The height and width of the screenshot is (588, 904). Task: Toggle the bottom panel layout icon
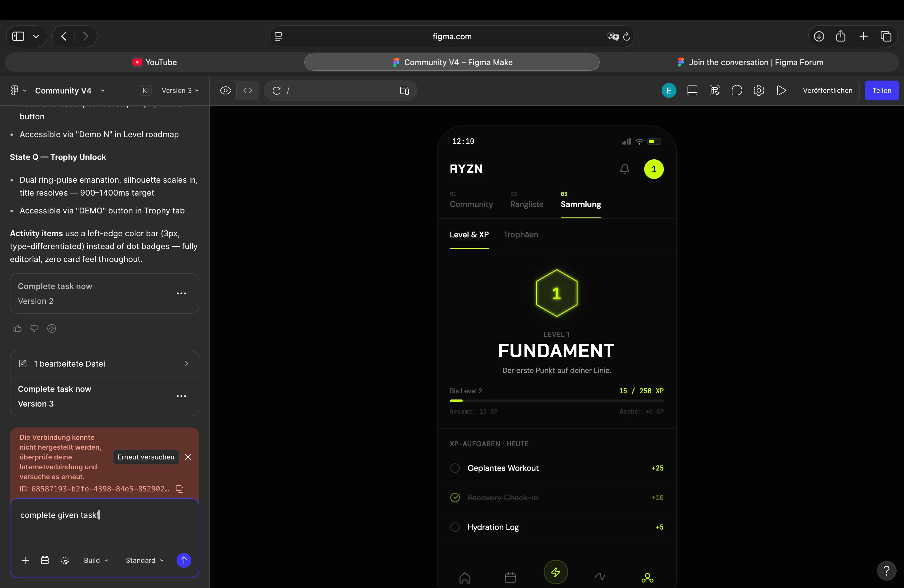[692, 90]
